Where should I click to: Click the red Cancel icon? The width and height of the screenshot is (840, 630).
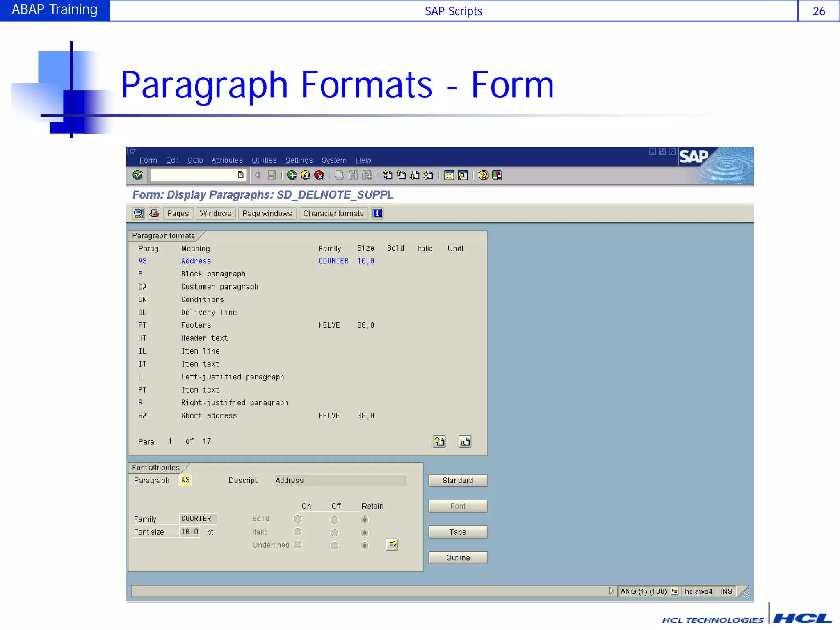pos(319,175)
